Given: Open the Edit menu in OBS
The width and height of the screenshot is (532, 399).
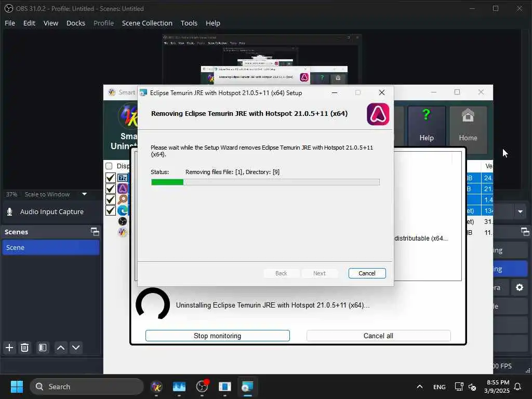Looking at the screenshot, I should pos(29,23).
